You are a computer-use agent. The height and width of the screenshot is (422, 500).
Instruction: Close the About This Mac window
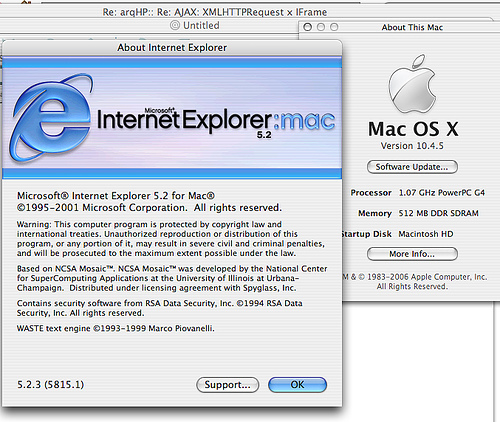coord(308,27)
